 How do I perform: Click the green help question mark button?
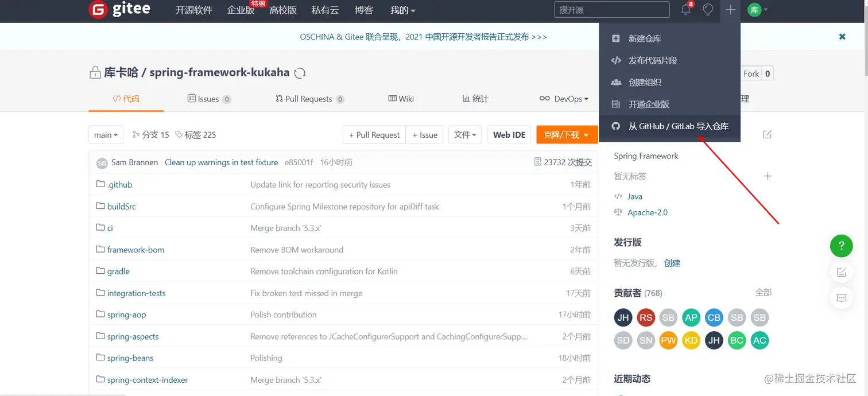coord(842,246)
